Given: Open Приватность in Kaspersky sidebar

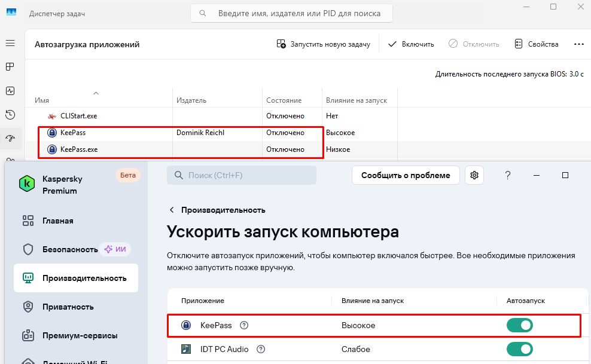Looking at the screenshot, I should coord(68,307).
